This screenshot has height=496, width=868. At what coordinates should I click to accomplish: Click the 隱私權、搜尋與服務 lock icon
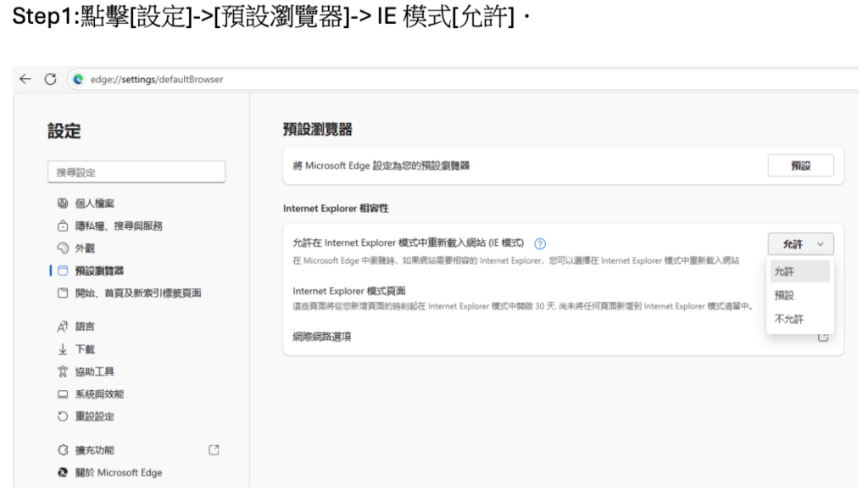pyautogui.click(x=58, y=226)
